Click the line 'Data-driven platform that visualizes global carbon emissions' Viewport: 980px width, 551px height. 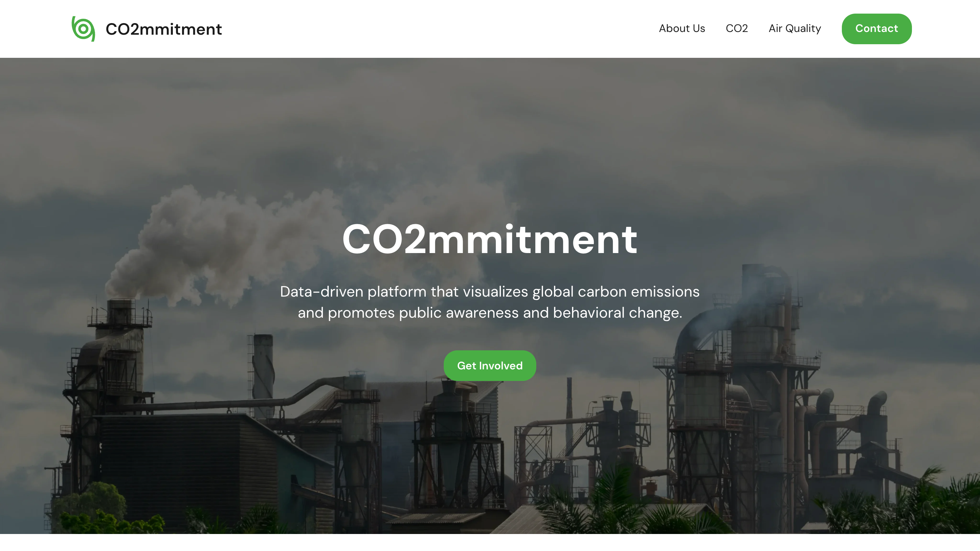[x=490, y=291]
